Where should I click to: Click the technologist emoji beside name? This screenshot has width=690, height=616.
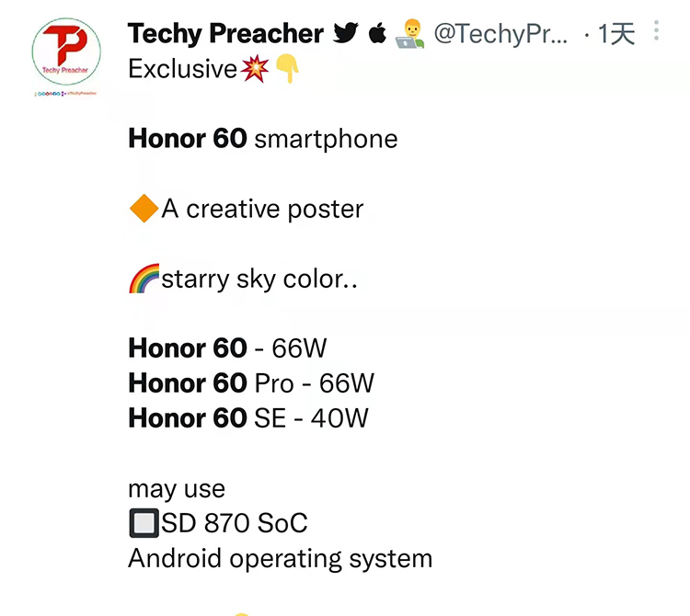pyautogui.click(x=410, y=33)
